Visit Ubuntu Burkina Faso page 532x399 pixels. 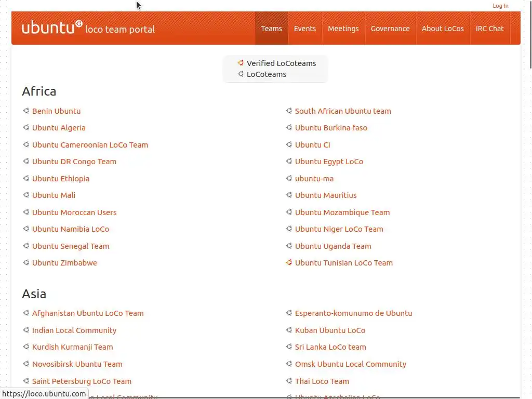click(331, 128)
